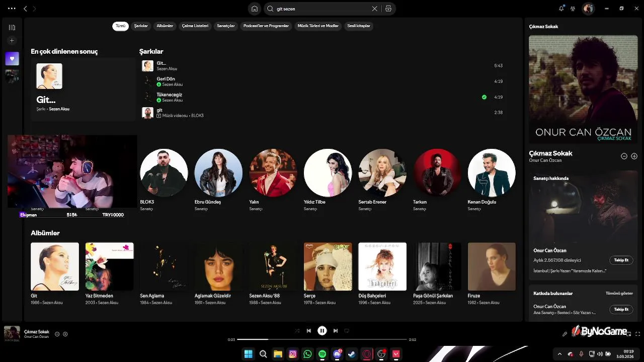Open lyrics microphone icon in player bar
The height and width of the screenshot is (362, 644).
[565, 334]
